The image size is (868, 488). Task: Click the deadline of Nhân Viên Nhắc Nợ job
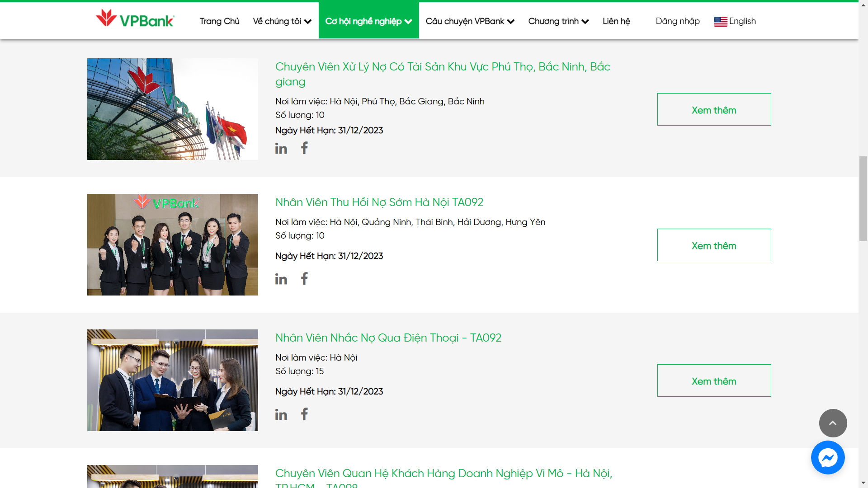point(329,391)
